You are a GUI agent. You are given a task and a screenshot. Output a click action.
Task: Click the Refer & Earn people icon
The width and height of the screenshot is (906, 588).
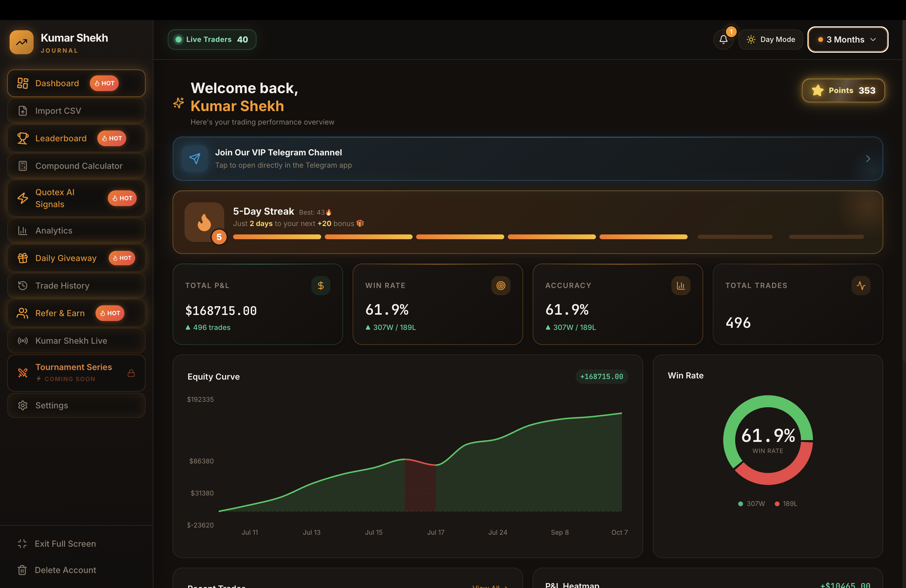pyautogui.click(x=23, y=313)
